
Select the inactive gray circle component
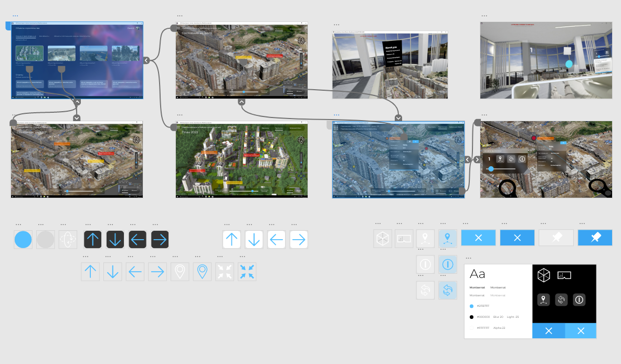pos(46,240)
